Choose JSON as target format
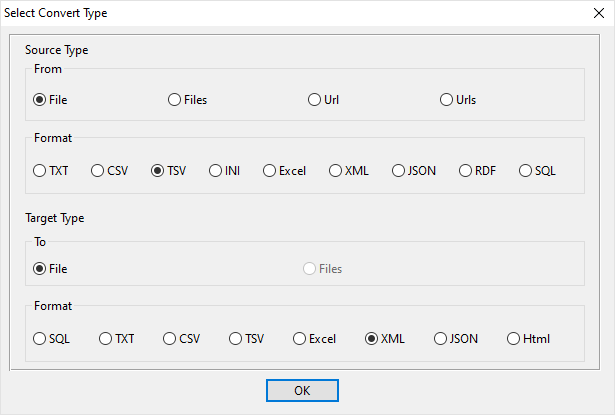This screenshot has height=415, width=615. pos(441,339)
